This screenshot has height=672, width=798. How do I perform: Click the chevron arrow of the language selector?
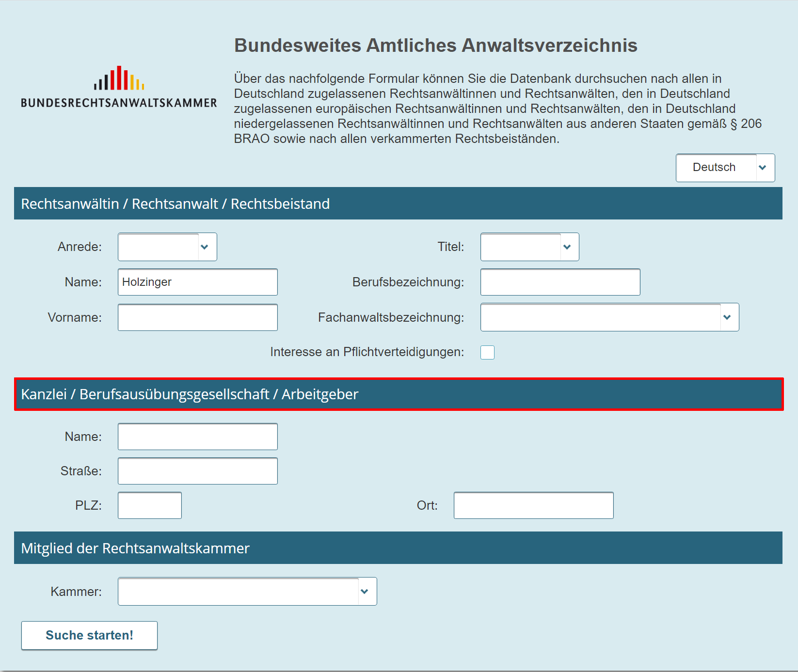[x=763, y=168]
